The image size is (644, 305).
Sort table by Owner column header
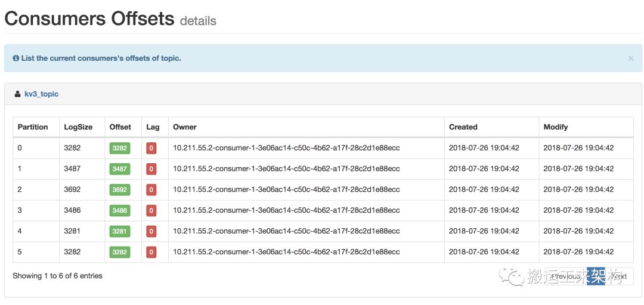pos(185,127)
